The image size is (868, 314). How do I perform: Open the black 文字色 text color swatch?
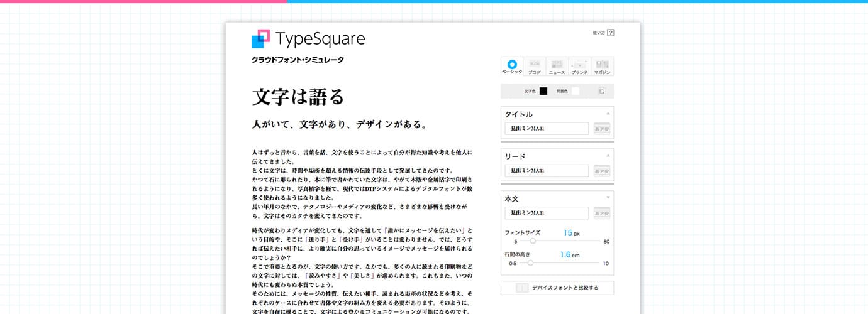543,91
